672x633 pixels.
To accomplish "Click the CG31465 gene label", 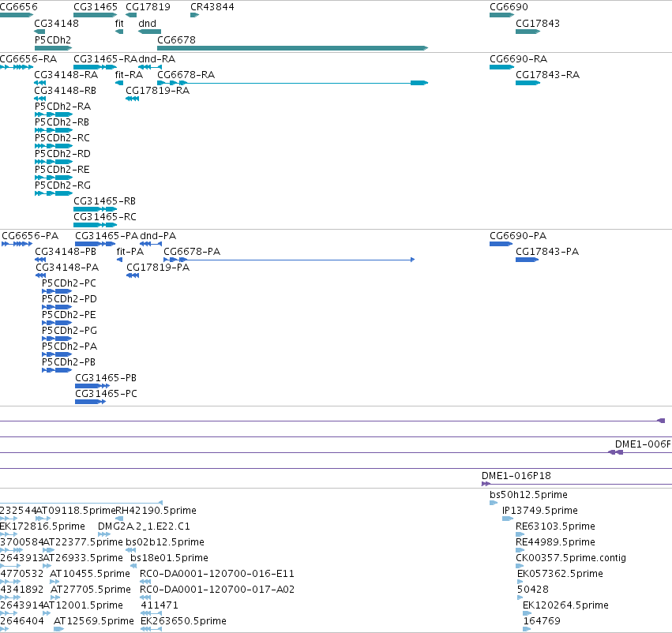I will tap(96, 7).
